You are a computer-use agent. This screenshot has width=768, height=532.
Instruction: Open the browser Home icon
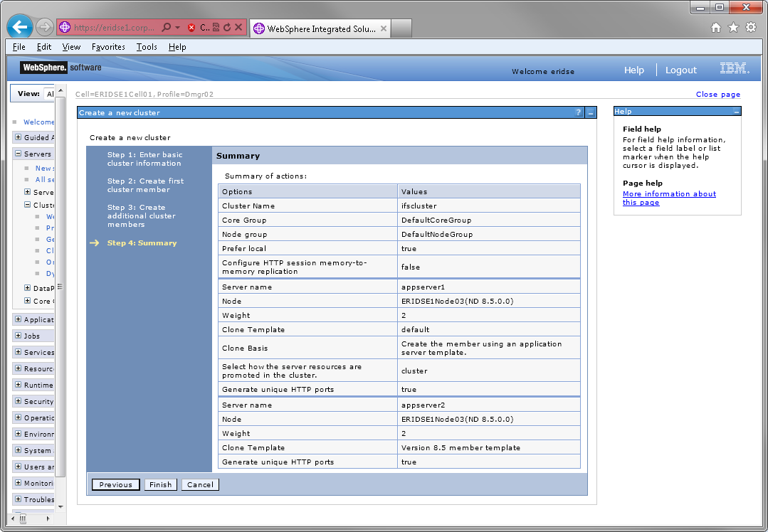coord(715,28)
